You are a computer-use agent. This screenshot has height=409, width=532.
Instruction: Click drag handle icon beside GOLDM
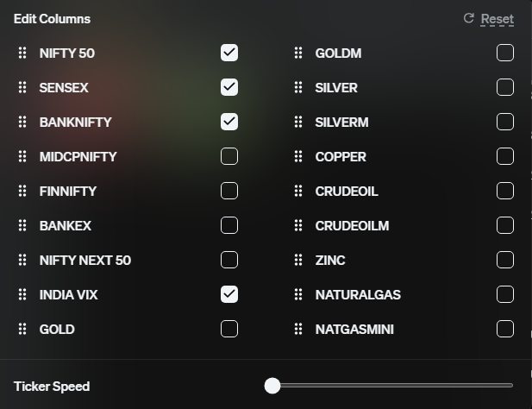click(298, 53)
